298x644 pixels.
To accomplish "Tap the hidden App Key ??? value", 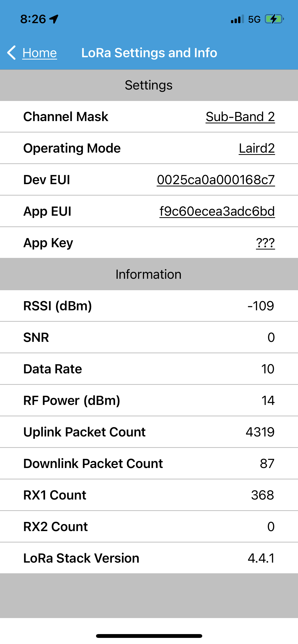I will coord(265,243).
